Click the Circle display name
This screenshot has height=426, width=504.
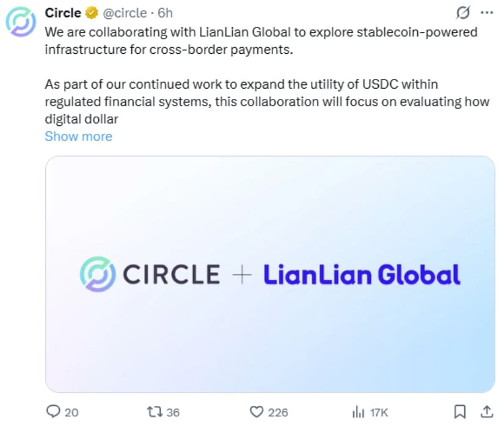(63, 13)
